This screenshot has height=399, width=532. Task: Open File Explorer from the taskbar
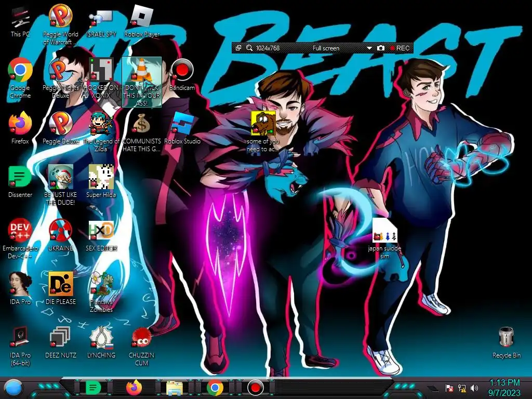click(175, 388)
